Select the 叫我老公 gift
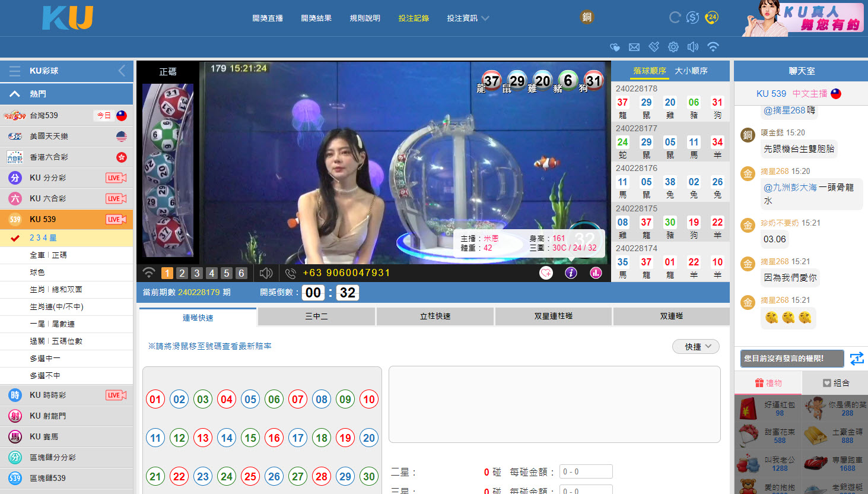The width and height of the screenshot is (868, 494). [x=768, y=464]
